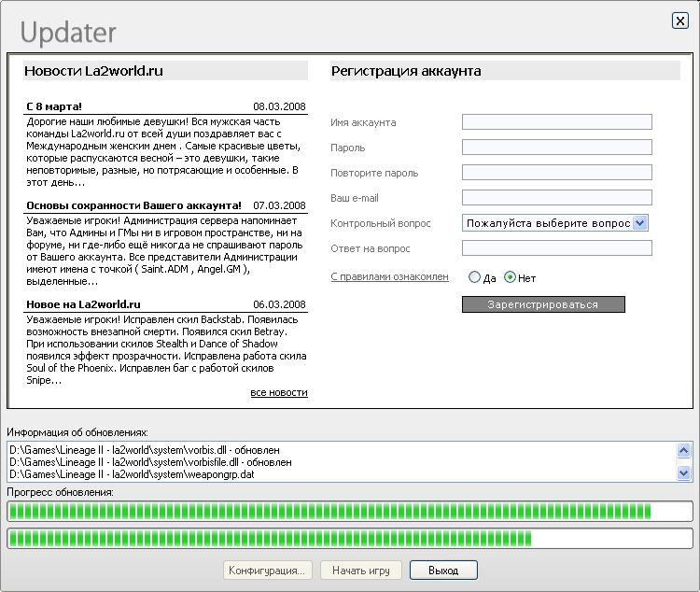Open the "все новости" link
Image resolution: width=700 pixels, height=592 pixels.
point(279,392)
